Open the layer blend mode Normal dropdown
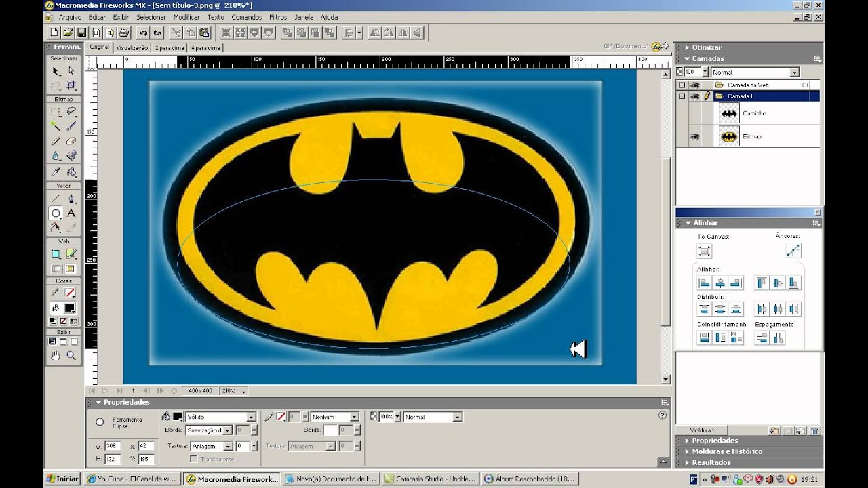The height and width of the screenshot is (488, 868). [x=794, y=72]
